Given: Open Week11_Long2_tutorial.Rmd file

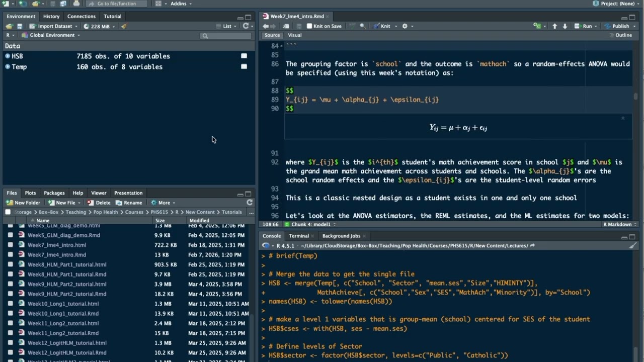Looking at the screenshot, I should (63, 333).
